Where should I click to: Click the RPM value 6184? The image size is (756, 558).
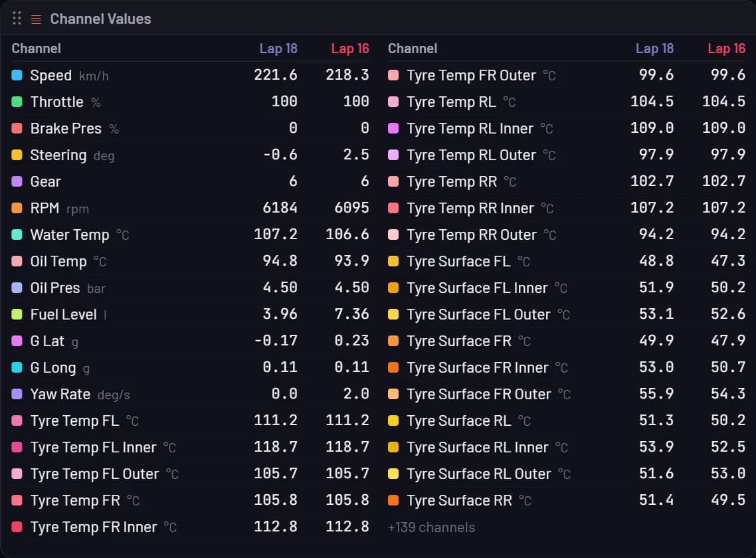point(280,208)
